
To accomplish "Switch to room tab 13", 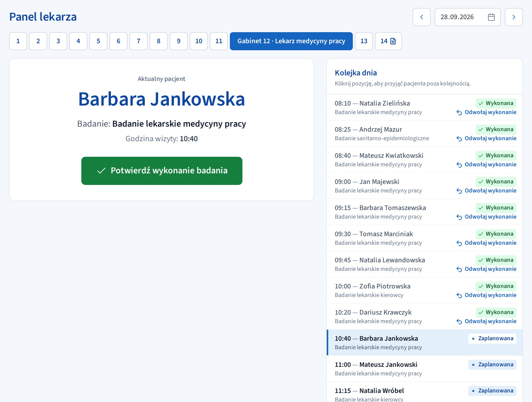I will pyautogui.click(x=364, y=41).
